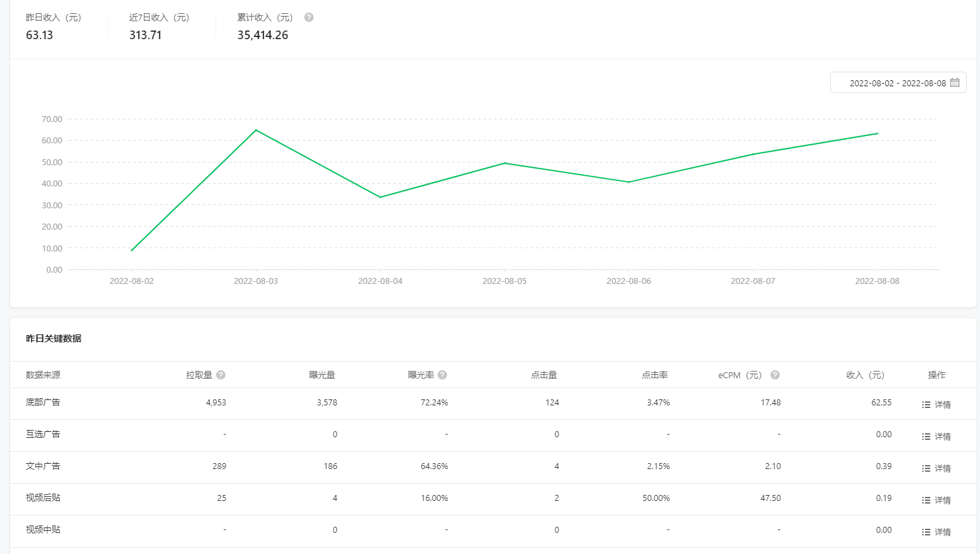Show 详情 for 视频中贴

(943, 532)
